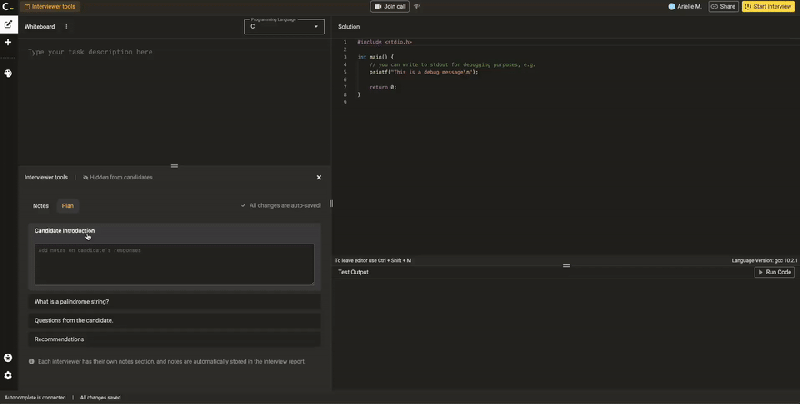Click the 'return 0;' line in code editor
This screenshot has height=404, width=800.
(383, 87)
